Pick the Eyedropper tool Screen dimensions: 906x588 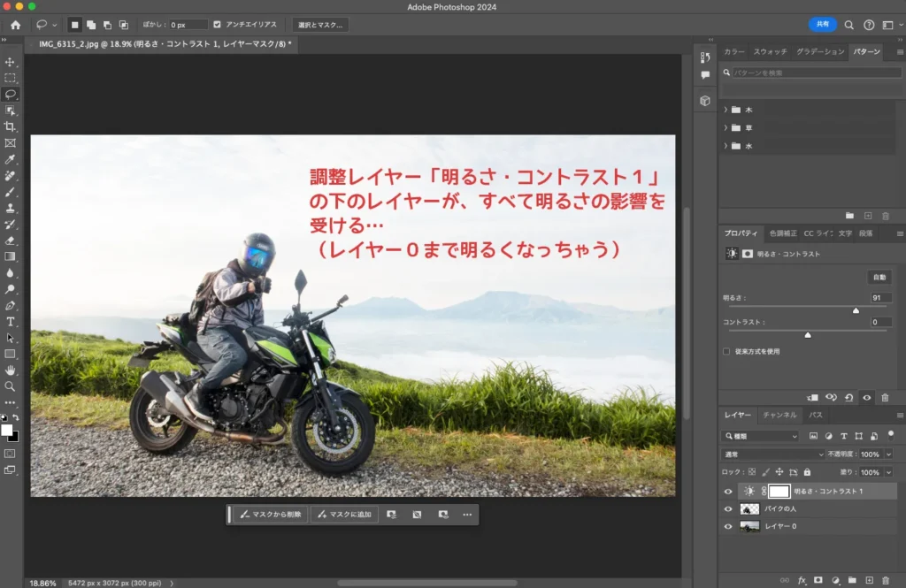[11, 159]
